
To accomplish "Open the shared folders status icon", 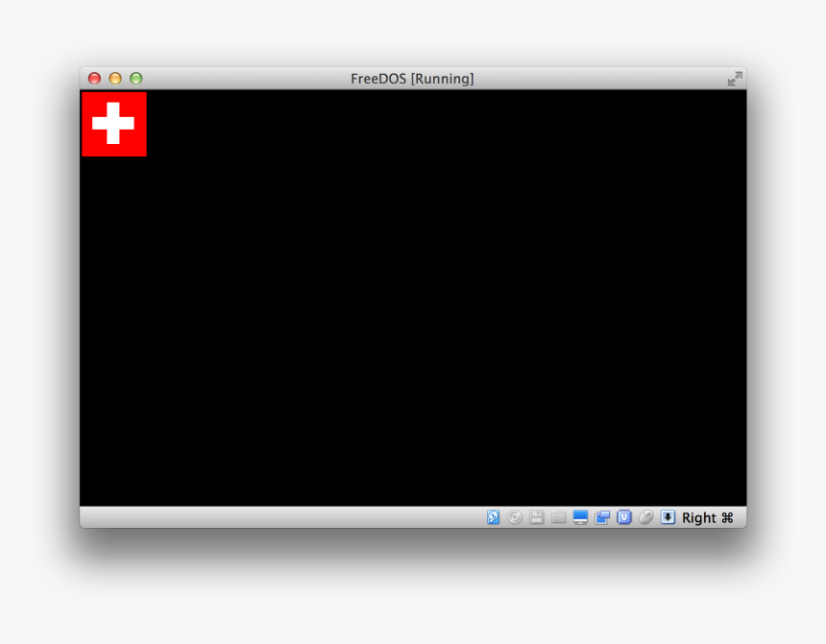I will coord(559,517).
